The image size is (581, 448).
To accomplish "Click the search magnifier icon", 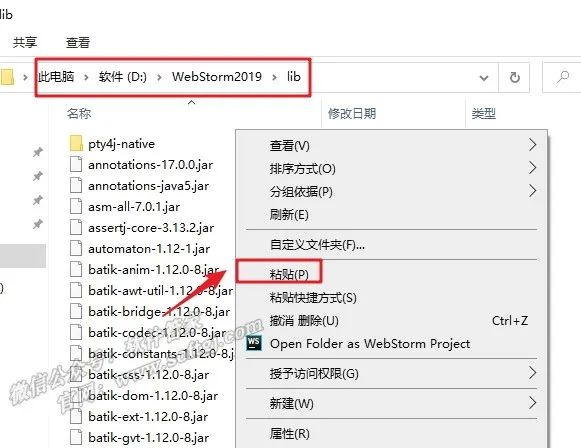I will 562,77.
